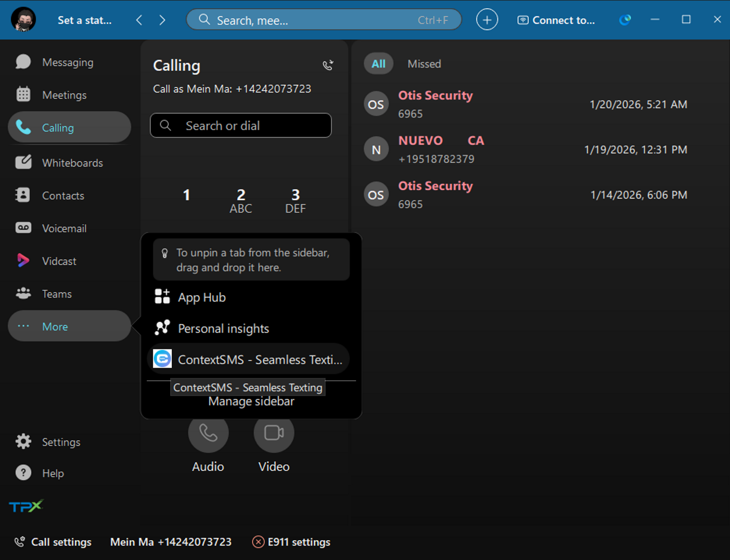The height and width of the screenshot is (560, 730).
Task: Dial digit 2 ABC on keypad
Action: [x=241, y=201]
